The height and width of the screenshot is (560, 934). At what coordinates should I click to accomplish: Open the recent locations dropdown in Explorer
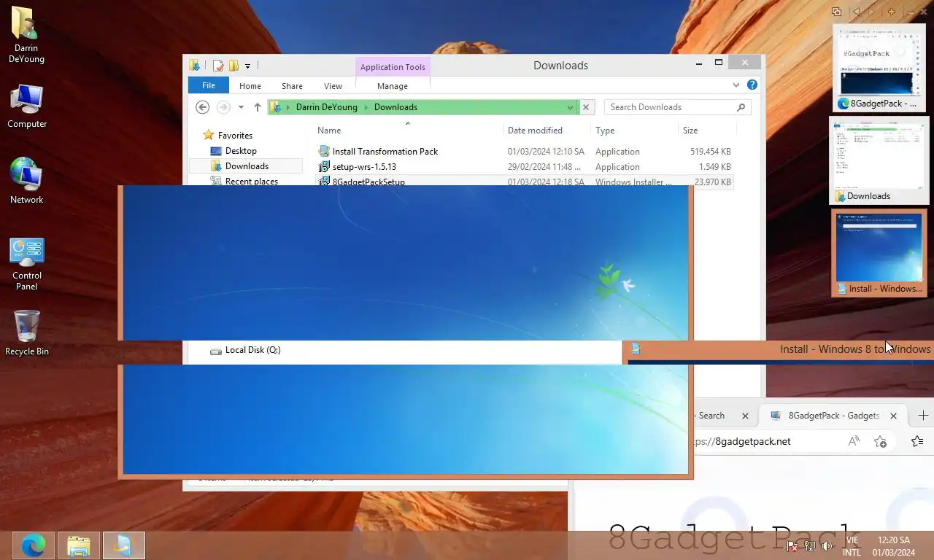(x=241, y=107)
